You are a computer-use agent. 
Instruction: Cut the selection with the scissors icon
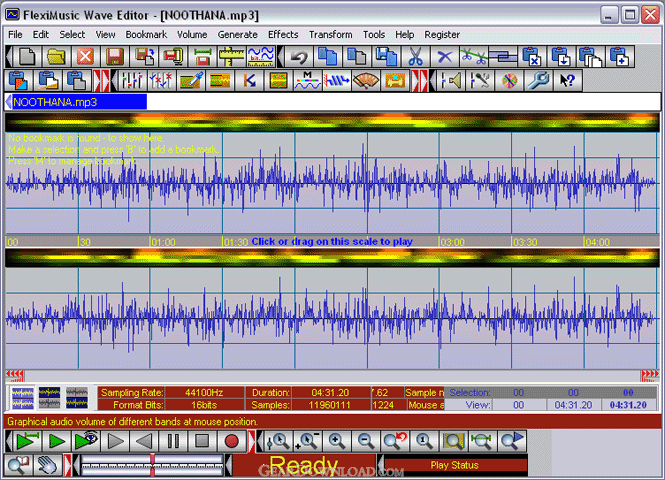click(x=416, y=56)
